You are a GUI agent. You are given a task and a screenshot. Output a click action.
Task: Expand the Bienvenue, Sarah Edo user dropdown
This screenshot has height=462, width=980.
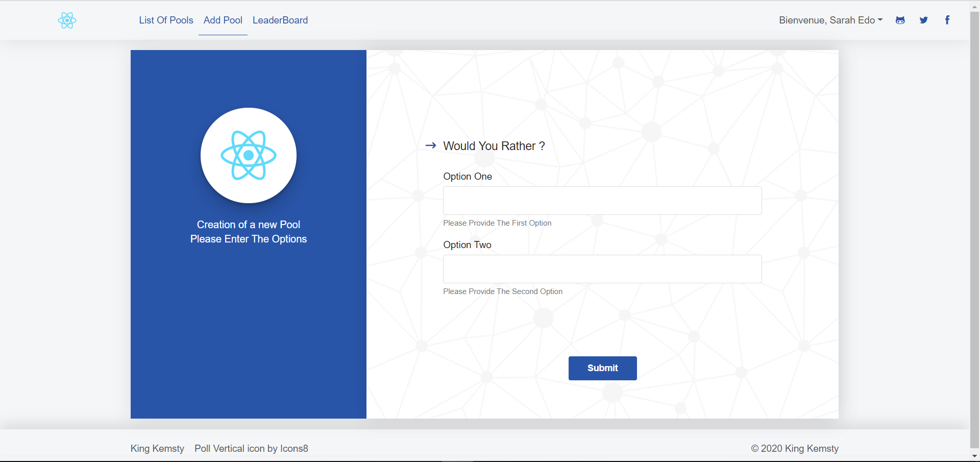coord(830,20)
